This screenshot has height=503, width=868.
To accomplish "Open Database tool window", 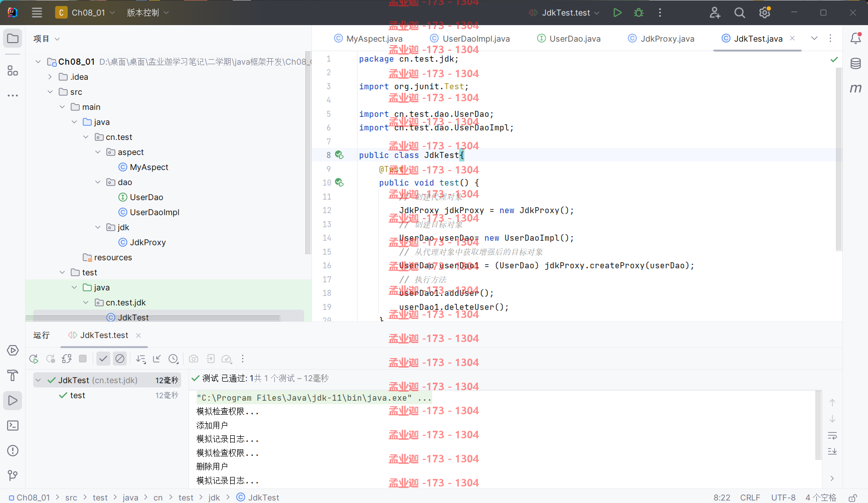I will pos(855,63).
